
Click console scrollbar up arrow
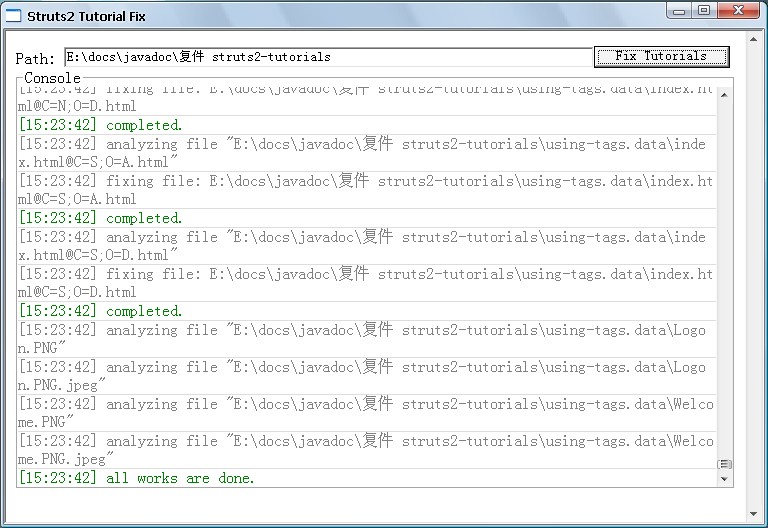pyautogui.click(x=724, y=95)
